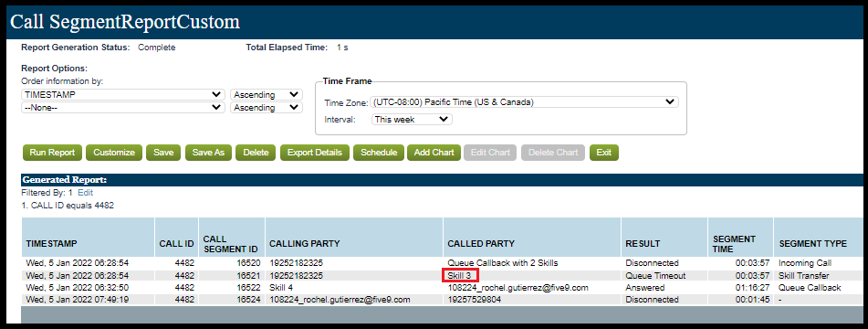Open the Customize report options
This screenshot has height=329, width=868.
click(x=114, y=153)
